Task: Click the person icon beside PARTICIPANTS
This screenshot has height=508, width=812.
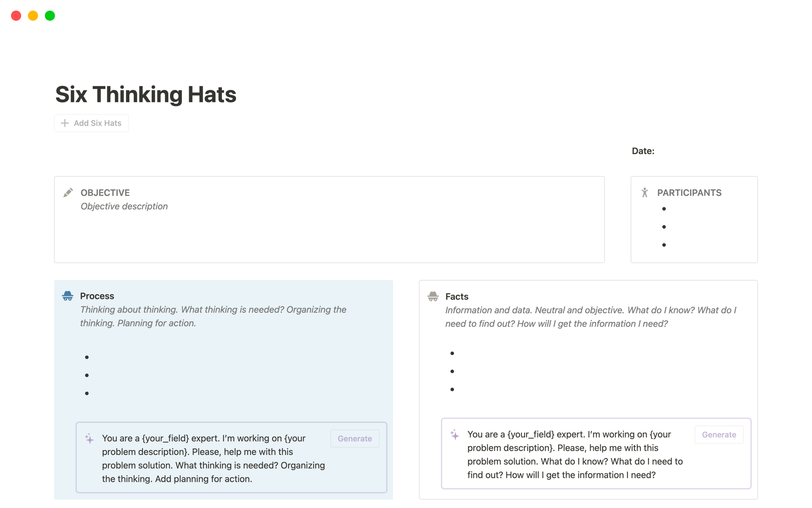Action: tap(645, 193)
